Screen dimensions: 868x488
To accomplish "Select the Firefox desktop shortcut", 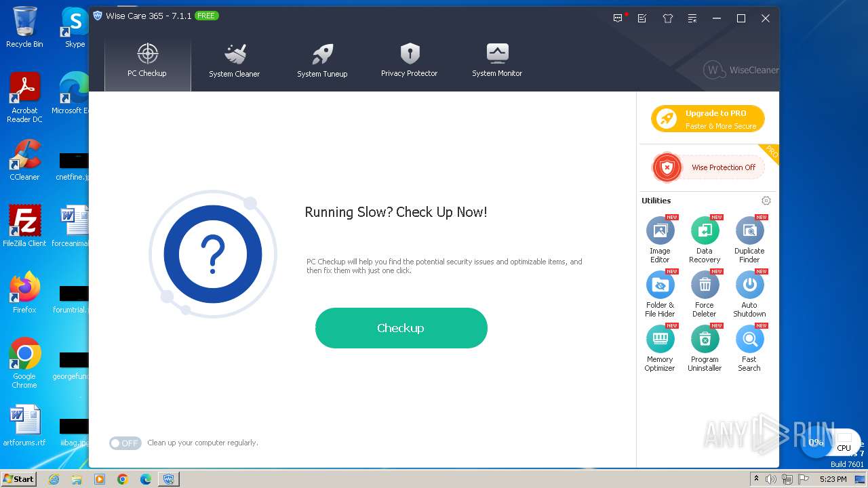I will (x=24, y=293).
